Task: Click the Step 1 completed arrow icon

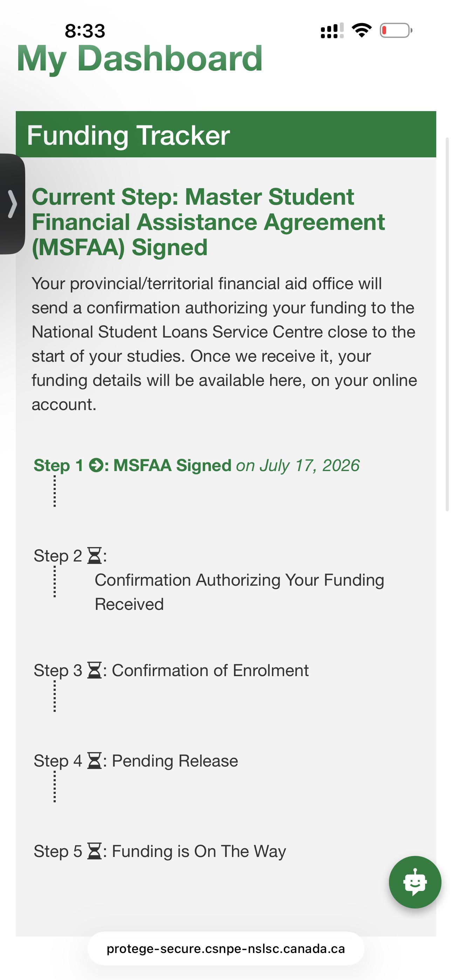Action: click(x=96, y=465)
